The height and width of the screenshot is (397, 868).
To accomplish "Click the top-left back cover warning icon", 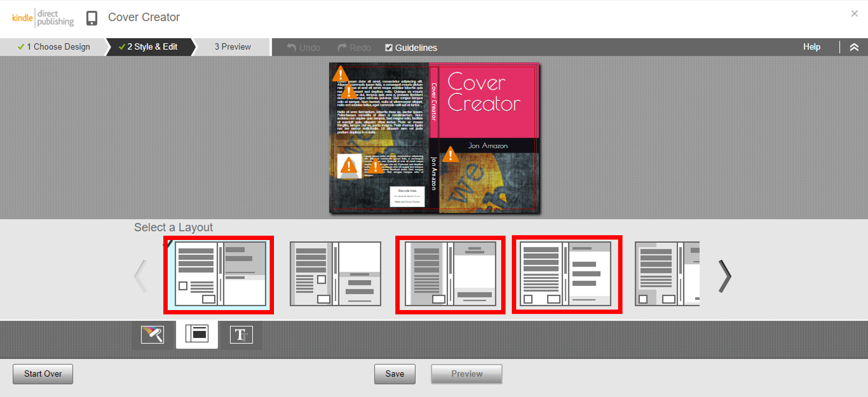I will (340, 74).
